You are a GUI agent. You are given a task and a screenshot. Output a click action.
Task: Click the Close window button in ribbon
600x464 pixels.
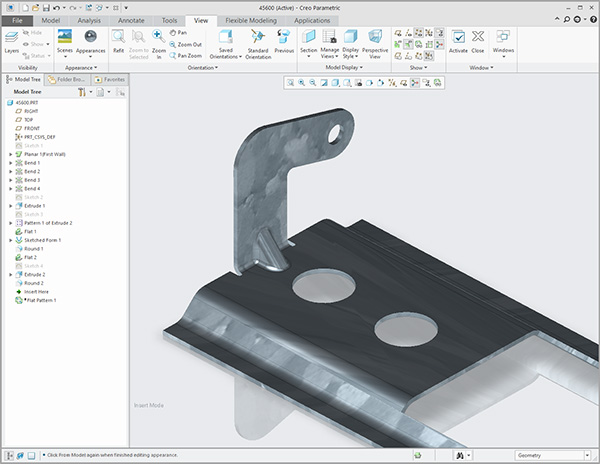point(478,39)
